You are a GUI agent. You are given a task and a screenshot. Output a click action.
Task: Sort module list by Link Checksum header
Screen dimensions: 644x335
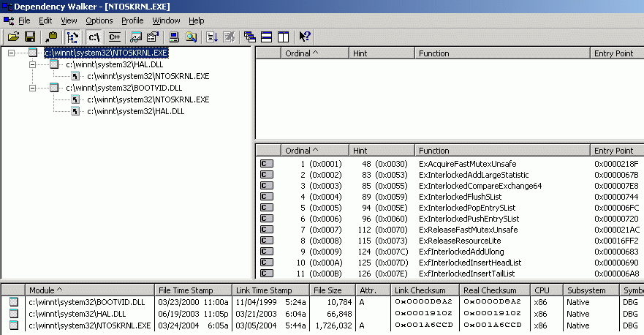coord(425,290)
